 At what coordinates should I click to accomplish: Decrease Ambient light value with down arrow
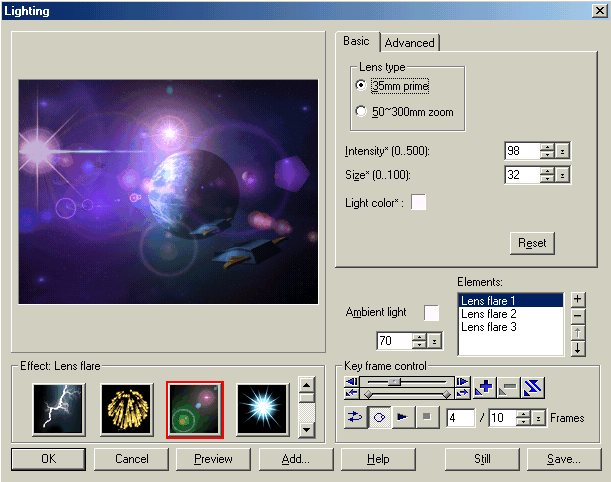click(x=419, y=344)
